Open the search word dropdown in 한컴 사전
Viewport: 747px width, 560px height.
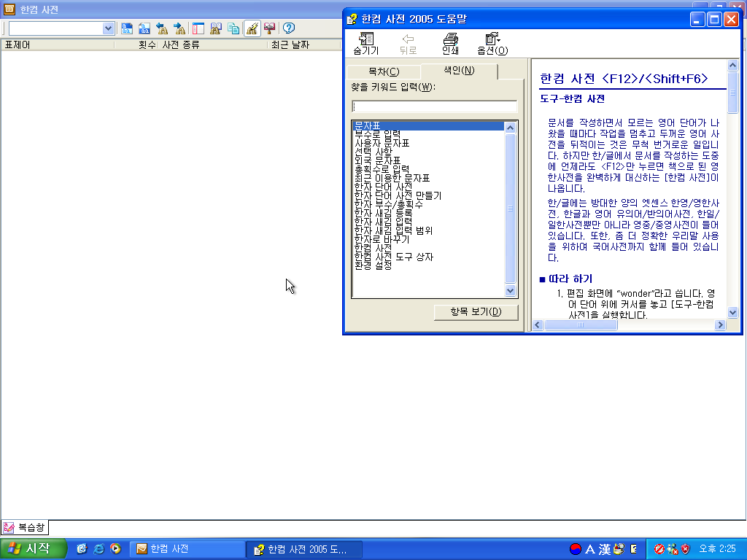tap(108, 28)
